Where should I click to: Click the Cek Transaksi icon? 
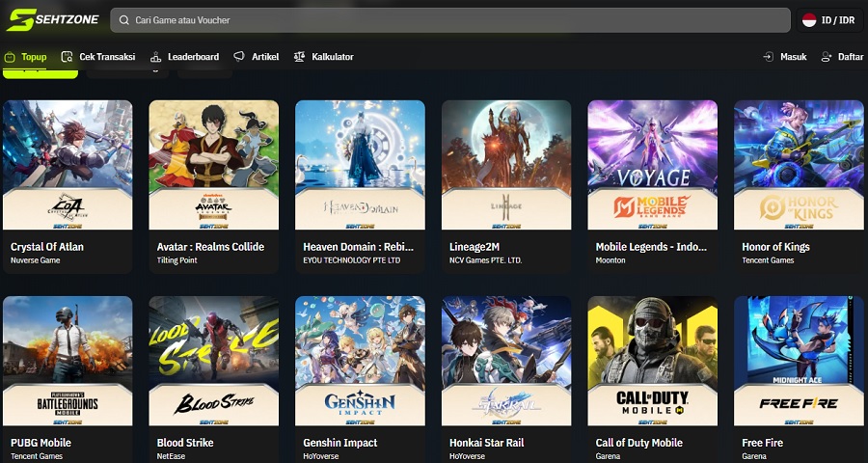coord(67,57)
